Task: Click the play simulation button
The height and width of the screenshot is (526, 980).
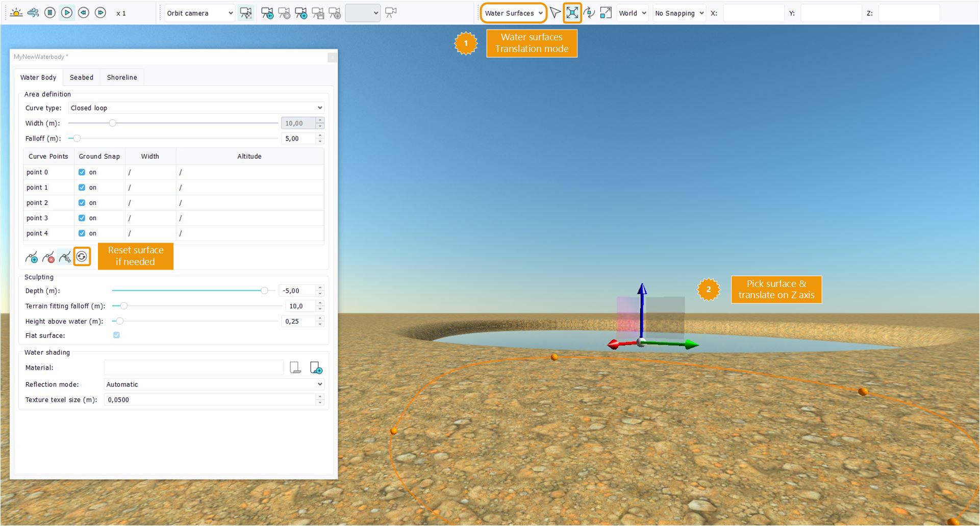Action: point(66,13)
